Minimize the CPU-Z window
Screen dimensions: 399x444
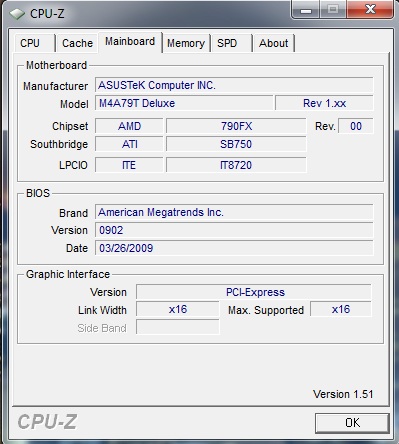[x=306, y=10]
